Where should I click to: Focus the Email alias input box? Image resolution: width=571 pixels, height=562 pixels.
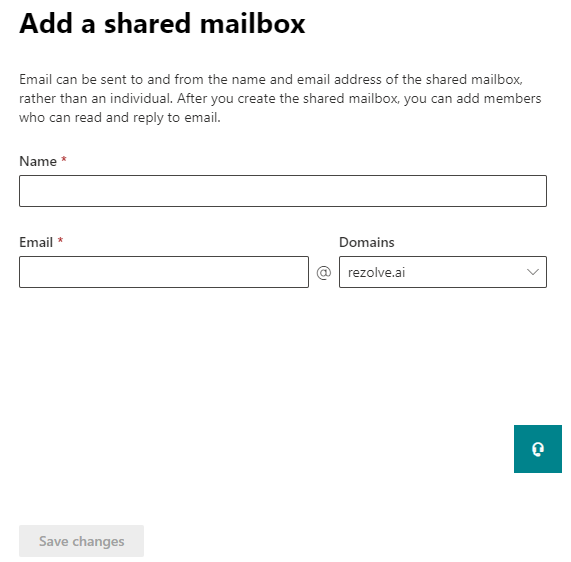pyautogui.click(x=164, y=272)
